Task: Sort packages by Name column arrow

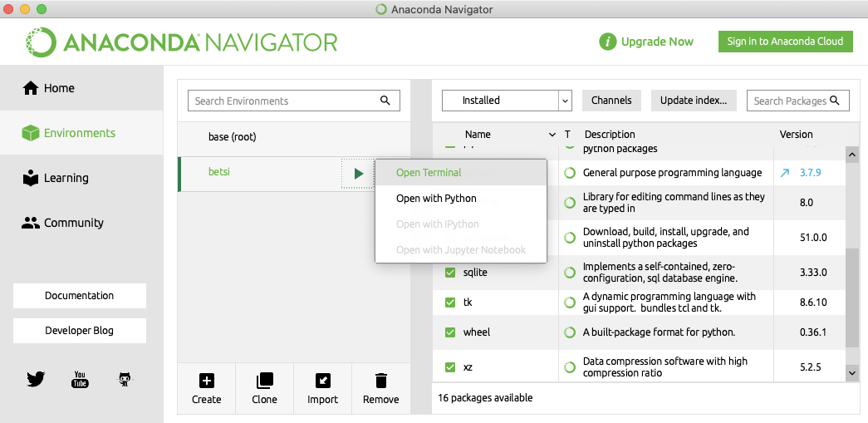Action: pyautogui.click(x=552, y=135)
